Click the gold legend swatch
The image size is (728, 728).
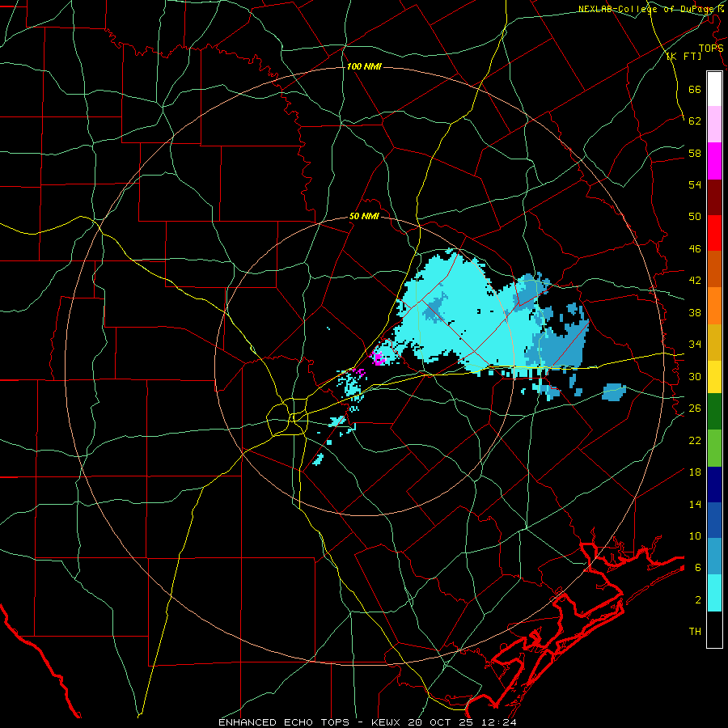tap(714, 342)
